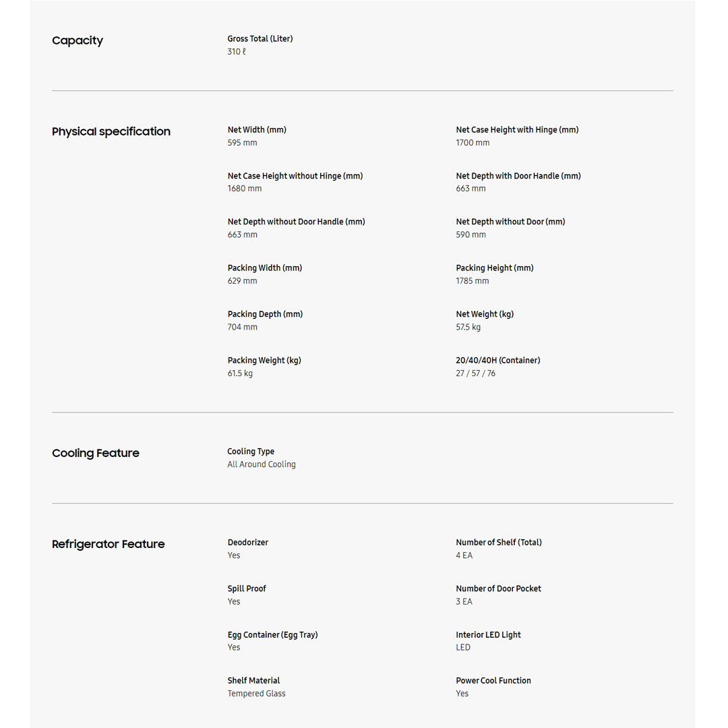Image resolution: width=728 pixels, height=728 pixels.
Task: Click the 1785 mm packing height value
Action: [x=472, y=281]
